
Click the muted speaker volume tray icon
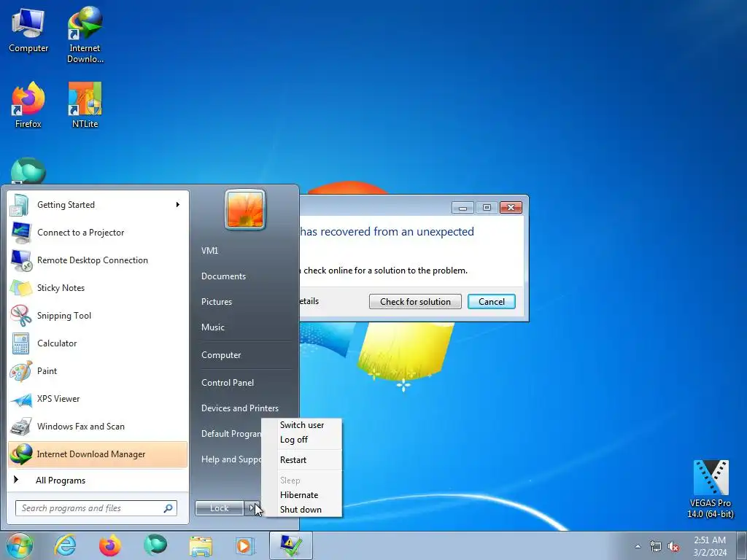click(673, 546)
